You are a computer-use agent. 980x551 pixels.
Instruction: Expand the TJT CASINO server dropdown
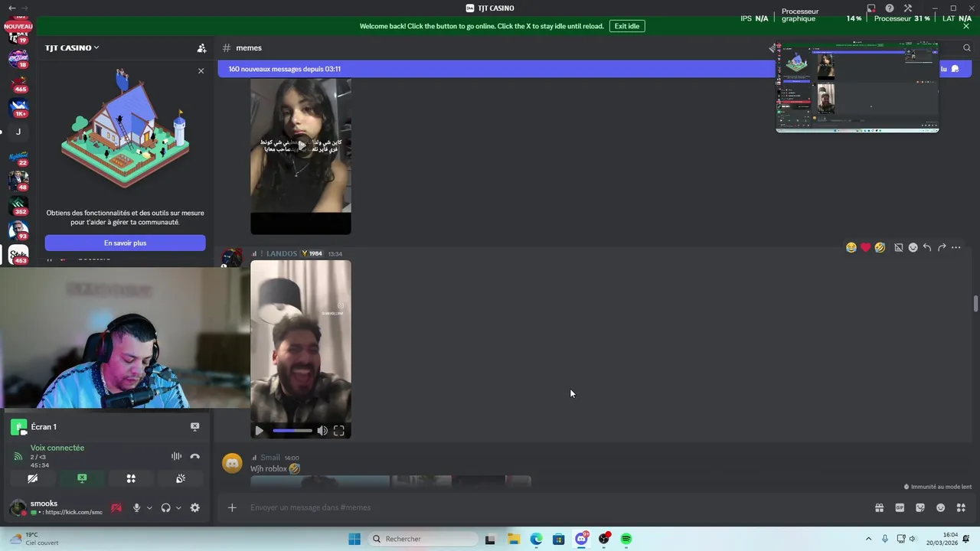point(72,47)
